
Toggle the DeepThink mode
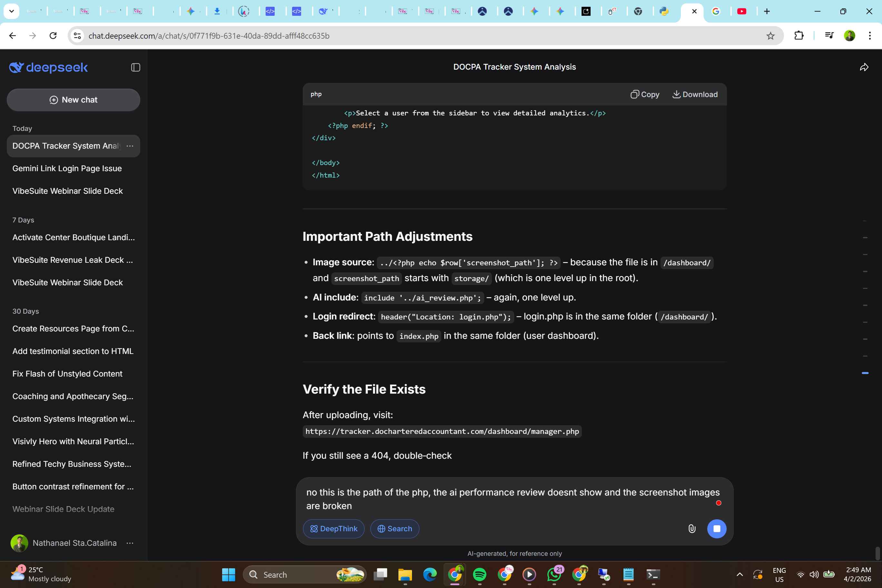click(x=333, y=529)
